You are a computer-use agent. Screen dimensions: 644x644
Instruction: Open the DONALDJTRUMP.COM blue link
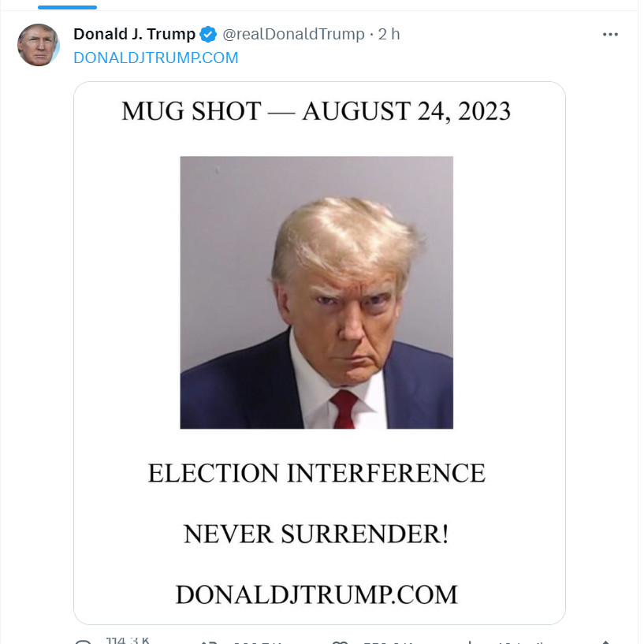pyautogui.click(x=155, y=58)
